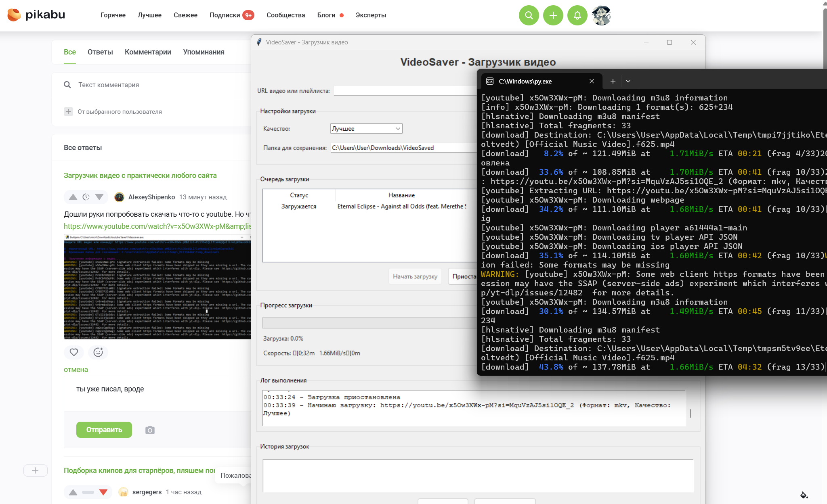Viewport: 827px width, 504px height.
Task: Open the terminal screenshot thumbnail in comment
Action: [x=157, y=287]
